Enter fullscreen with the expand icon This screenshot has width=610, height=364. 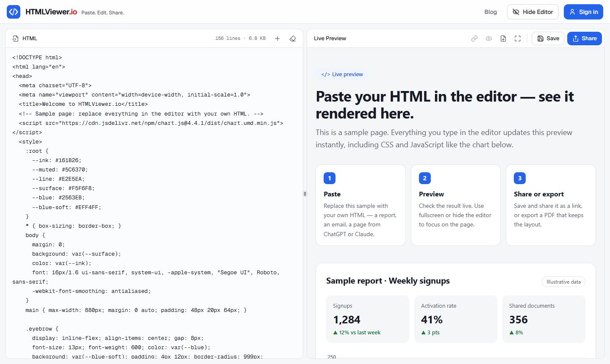(x=518, y=39)
